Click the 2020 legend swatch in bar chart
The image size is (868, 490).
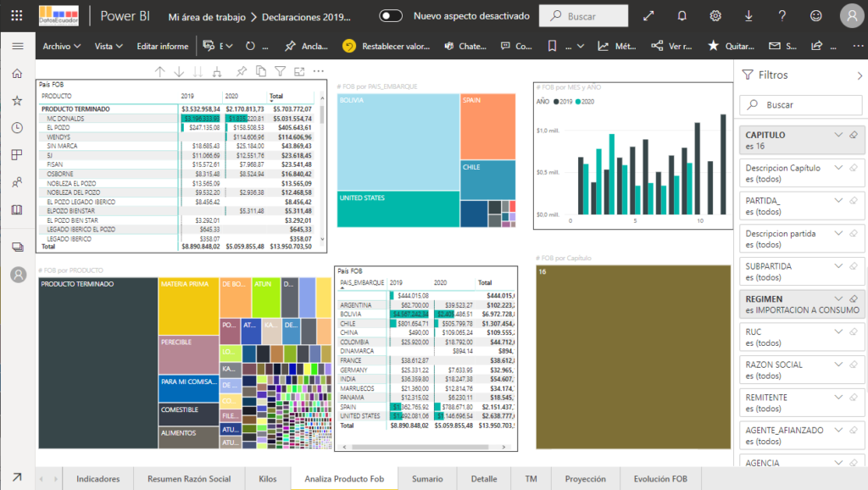(x=578, y=102)
